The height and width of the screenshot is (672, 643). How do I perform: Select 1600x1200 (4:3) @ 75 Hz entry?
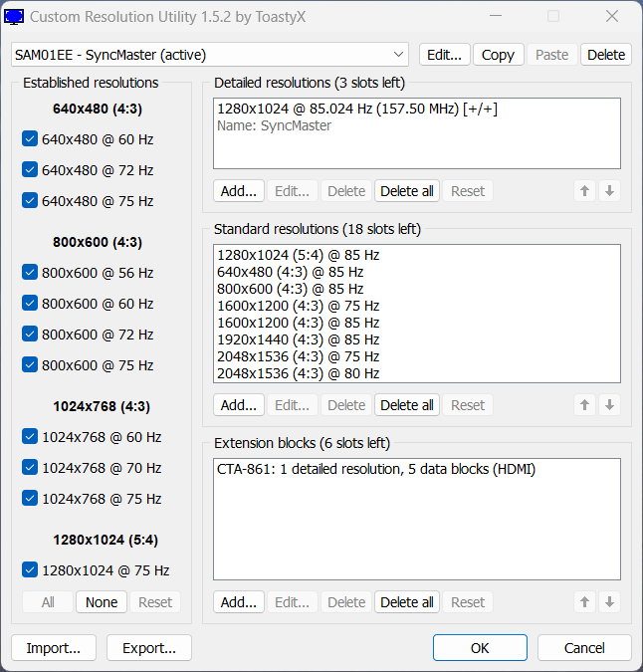pos(299,306)
